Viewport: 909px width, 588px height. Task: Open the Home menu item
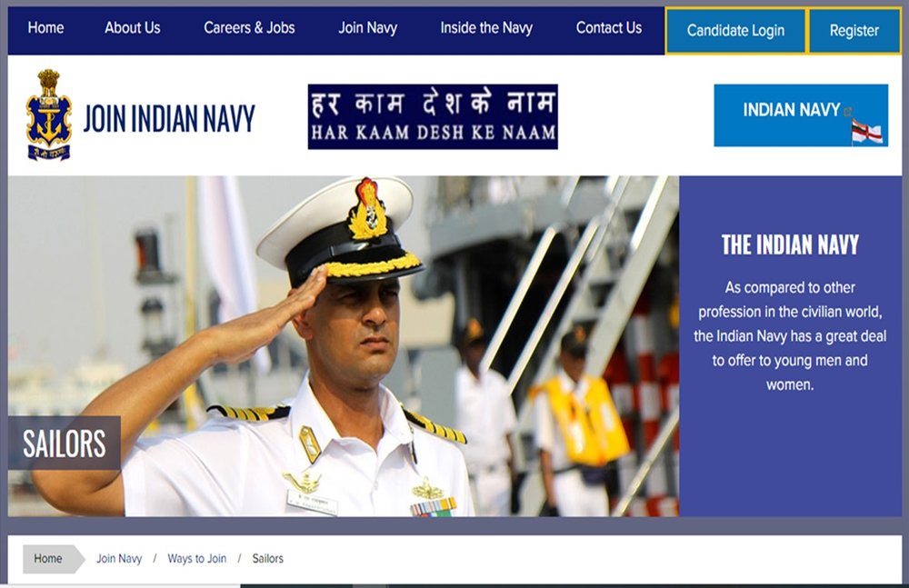pyautogui.click(x=45, y=28)
